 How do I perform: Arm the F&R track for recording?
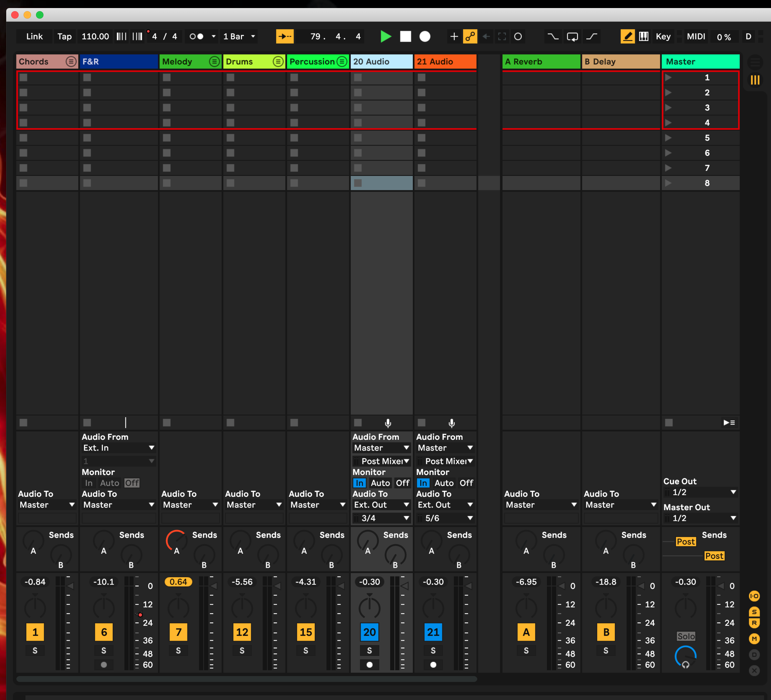point(104,665)
